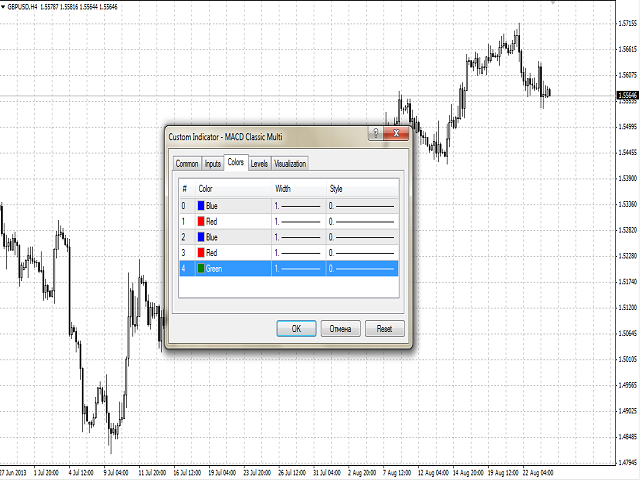The image size is (640, 480).
Task: Click the green color swatch in row 4
Action: click(x=201, y=269)
